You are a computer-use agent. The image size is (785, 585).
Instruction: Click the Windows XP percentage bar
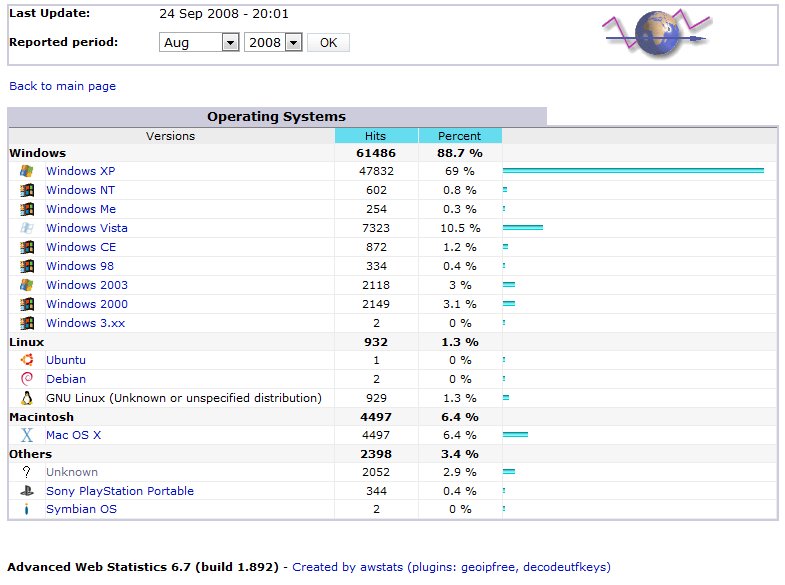633,171
